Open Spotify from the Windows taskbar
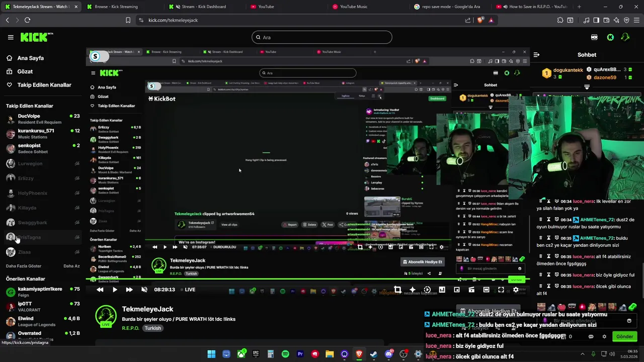Image resolution: width=644 pixels, height=362 pixels. (285, 354)
